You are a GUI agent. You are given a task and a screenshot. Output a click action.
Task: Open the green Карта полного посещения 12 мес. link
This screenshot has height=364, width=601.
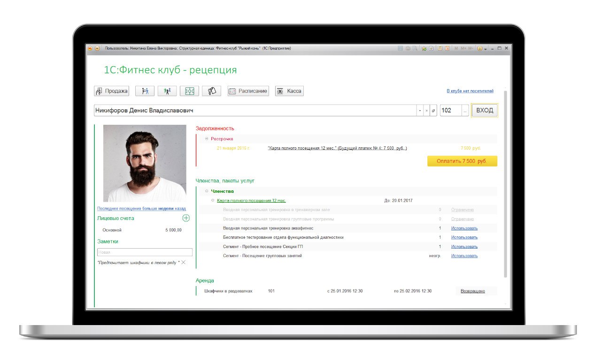251,200
